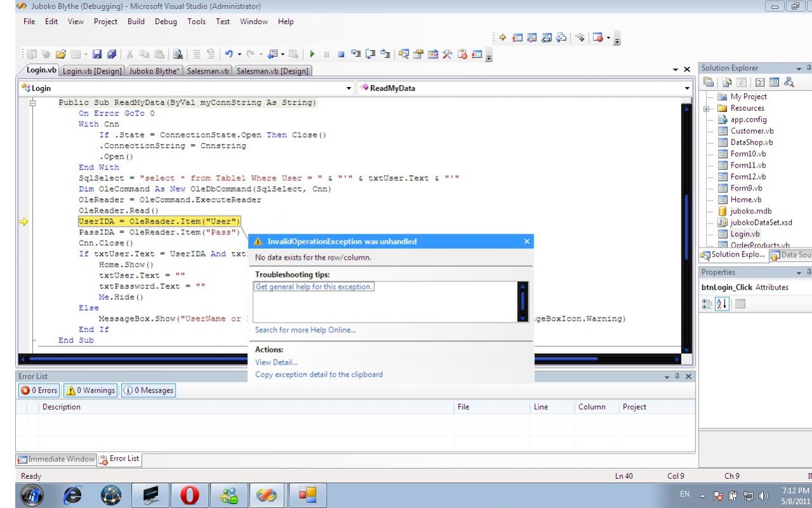Screen dimensions: 812x508
Task: Click Search for more Help Online link
Action: (306, 330)
